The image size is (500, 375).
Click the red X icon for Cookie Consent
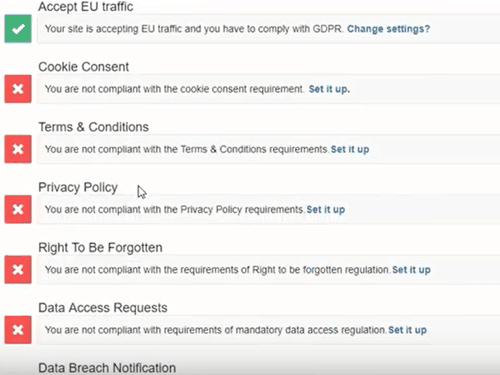click(x=18, y=89)
